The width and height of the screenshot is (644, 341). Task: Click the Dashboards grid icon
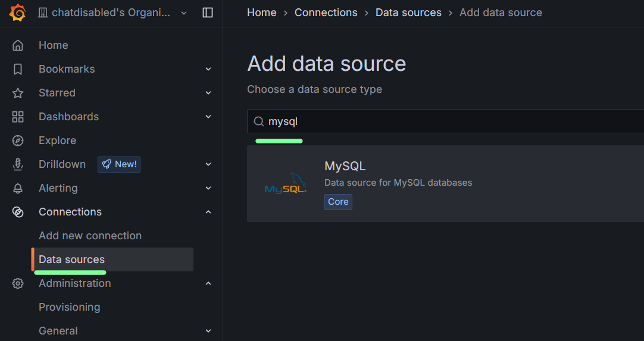click(18, 117)
